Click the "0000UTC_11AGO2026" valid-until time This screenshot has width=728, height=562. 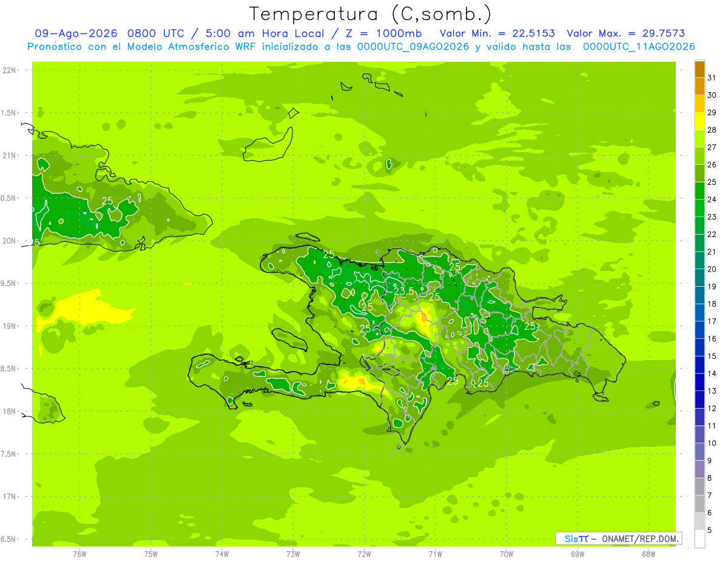639,46
